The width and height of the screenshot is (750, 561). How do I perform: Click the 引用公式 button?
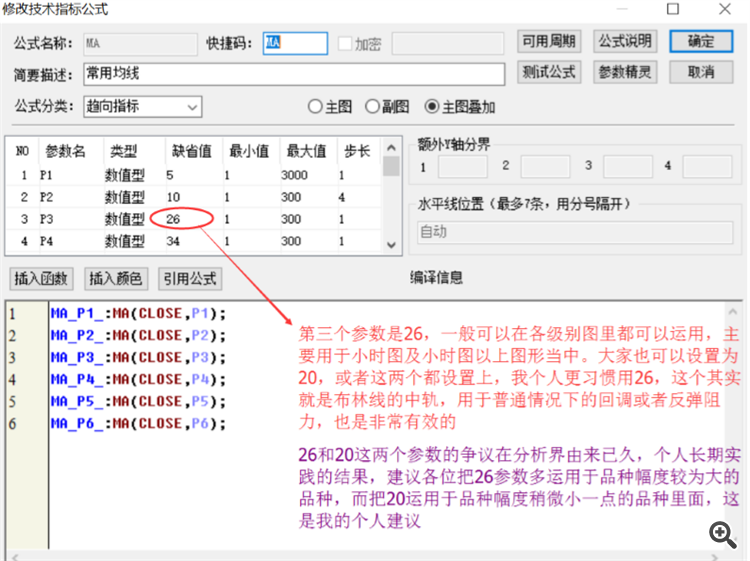coord(190,278)
